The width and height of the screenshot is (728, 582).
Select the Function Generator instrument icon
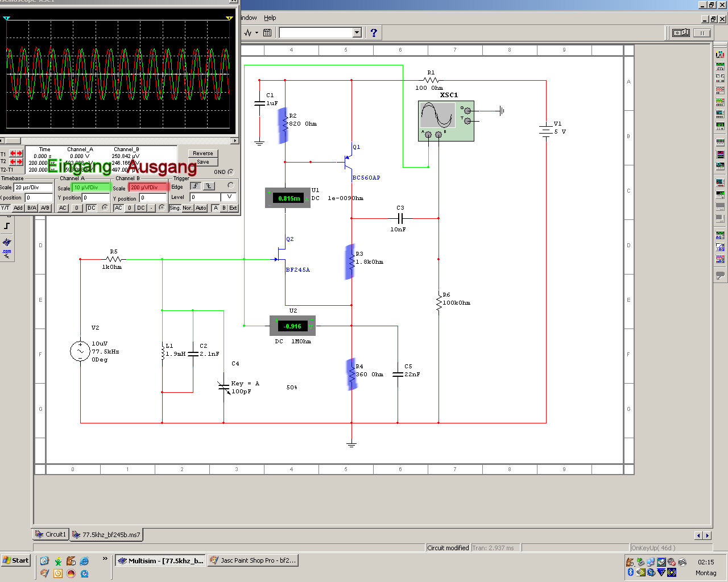(720, 66)
